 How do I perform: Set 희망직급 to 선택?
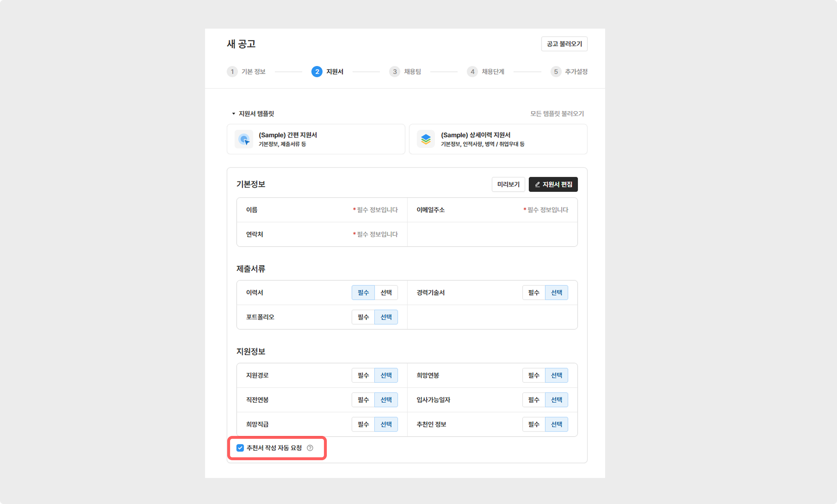click(x=386, y=424)
